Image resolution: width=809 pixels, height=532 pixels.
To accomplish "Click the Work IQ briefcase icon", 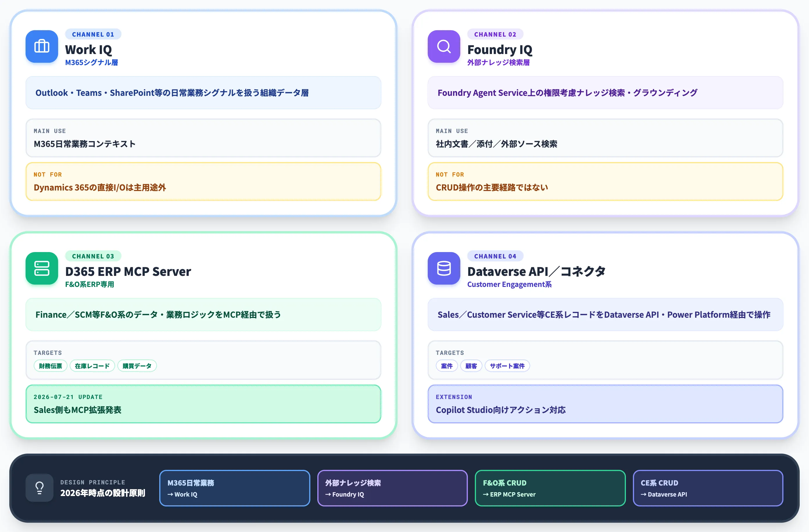I will tap(42, 46).
